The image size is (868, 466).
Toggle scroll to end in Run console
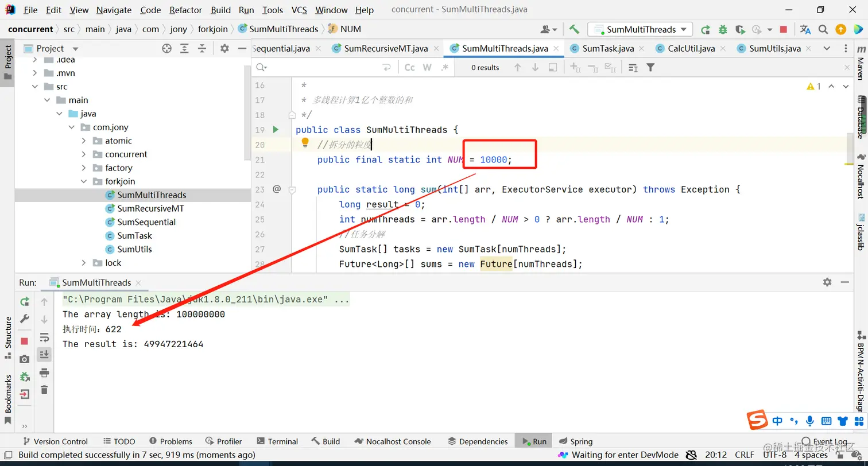44,355
